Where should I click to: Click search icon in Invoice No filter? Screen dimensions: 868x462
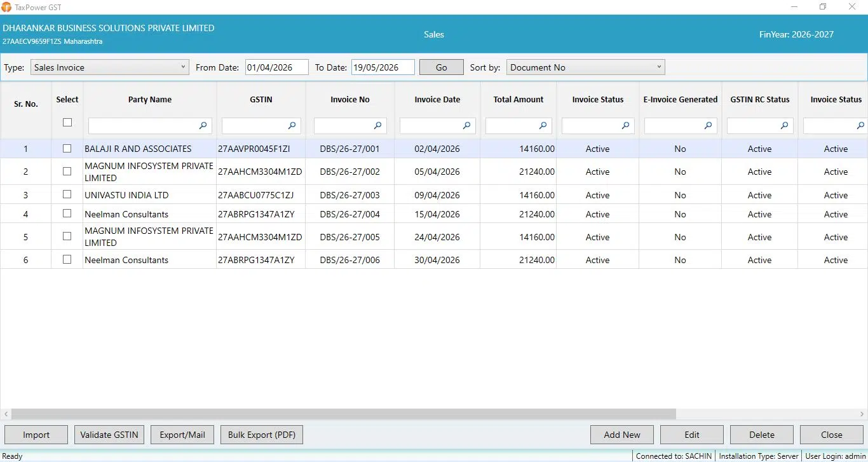(x=377, y=126)
